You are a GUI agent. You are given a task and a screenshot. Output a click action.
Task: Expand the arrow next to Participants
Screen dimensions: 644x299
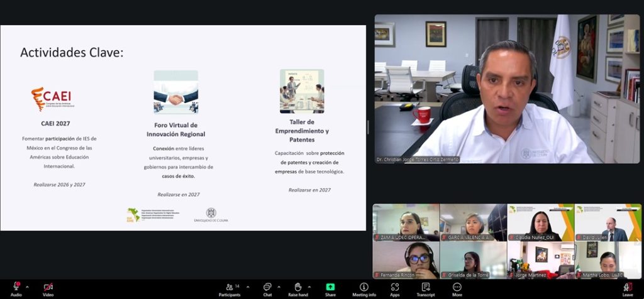coord(248,286)
